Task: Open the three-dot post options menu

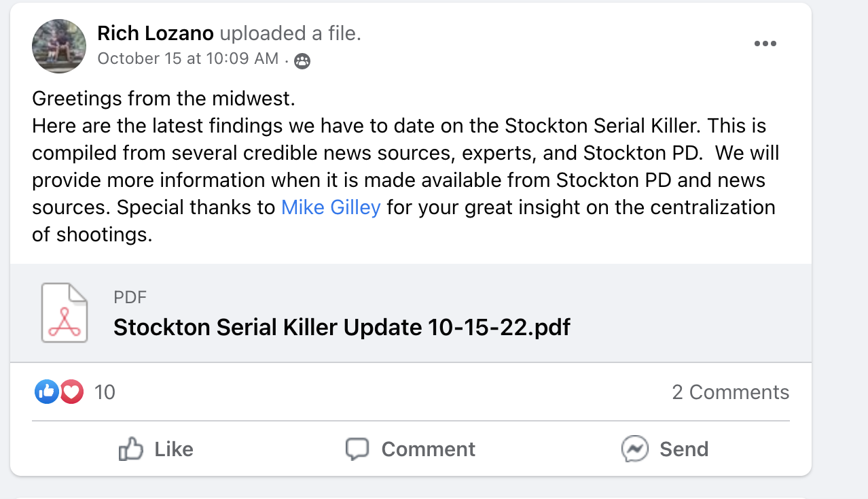Action: tap(765, 44)
